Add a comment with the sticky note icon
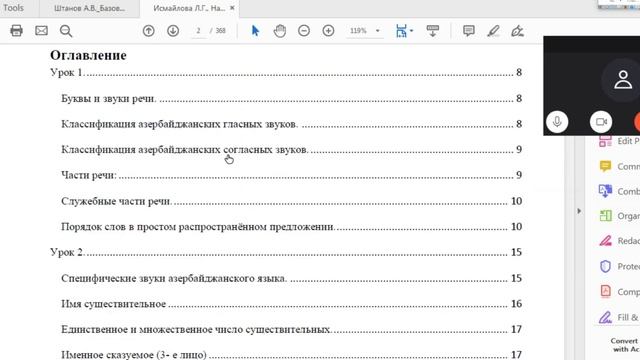This screenshot has width=640, height=360. pos(469,31)
